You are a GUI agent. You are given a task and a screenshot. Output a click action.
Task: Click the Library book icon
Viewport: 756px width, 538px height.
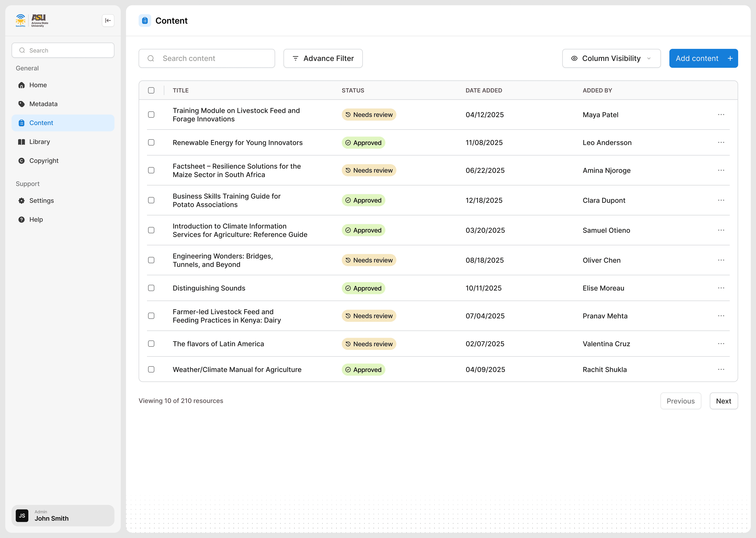tap(22, 142)
